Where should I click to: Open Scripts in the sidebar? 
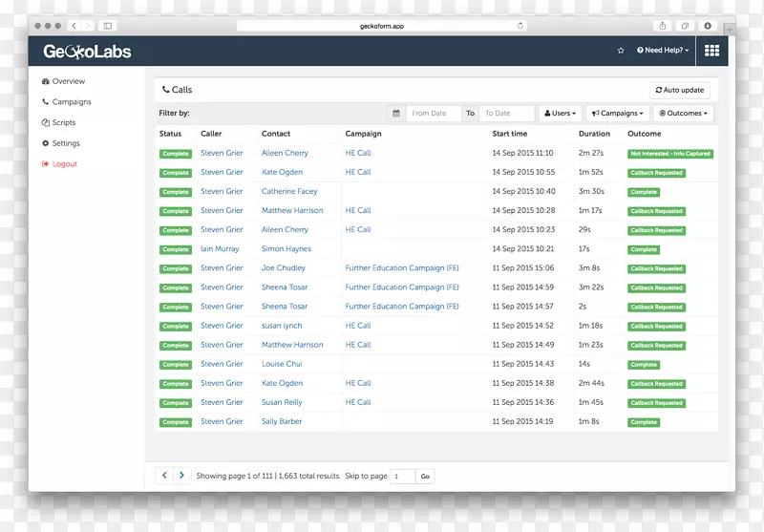[63, 122]
